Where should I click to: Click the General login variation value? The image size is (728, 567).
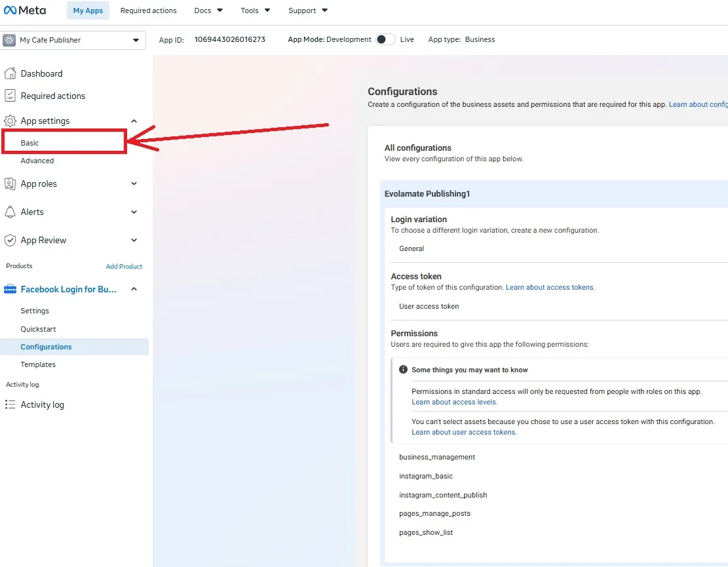[x=412, y=248]
